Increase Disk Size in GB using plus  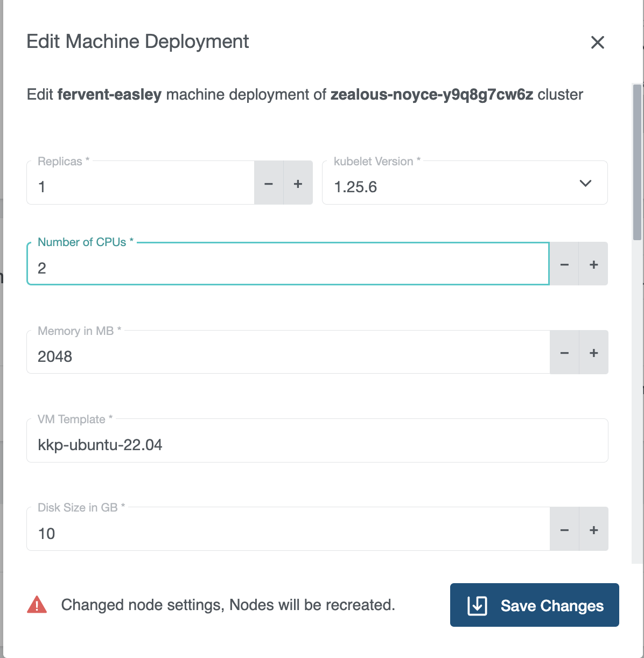tap(593, 529)
